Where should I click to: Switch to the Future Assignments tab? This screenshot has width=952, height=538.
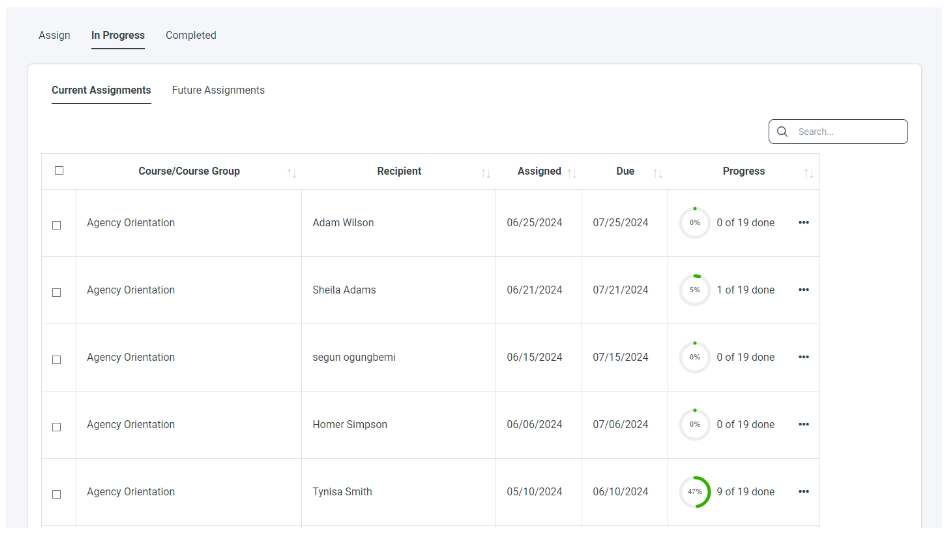pos(218,90)
